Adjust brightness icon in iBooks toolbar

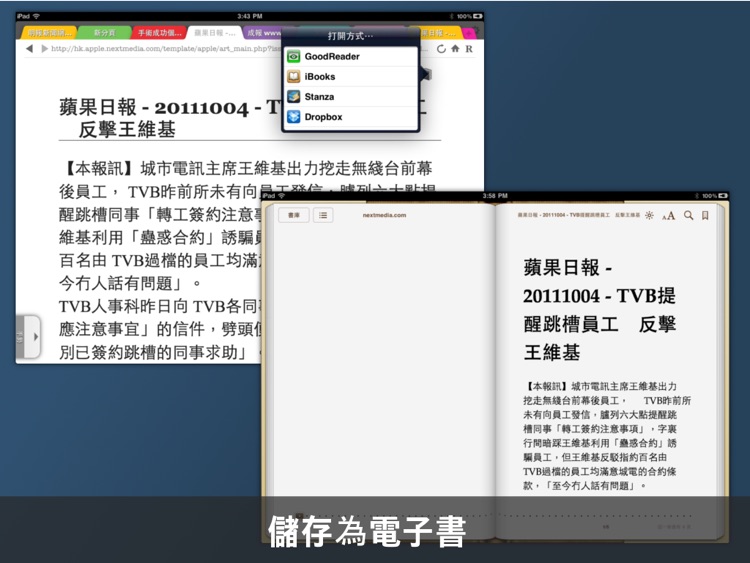[649, 215]
